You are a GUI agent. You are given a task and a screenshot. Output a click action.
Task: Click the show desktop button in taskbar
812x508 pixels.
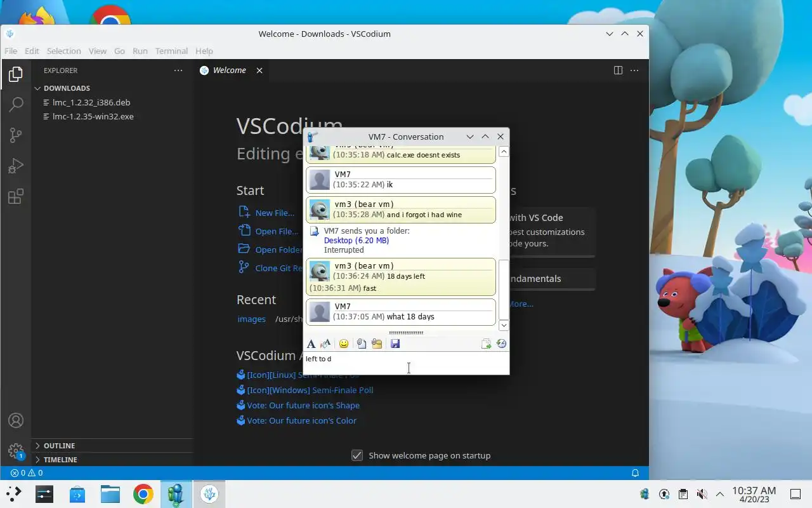pos(796,494)
